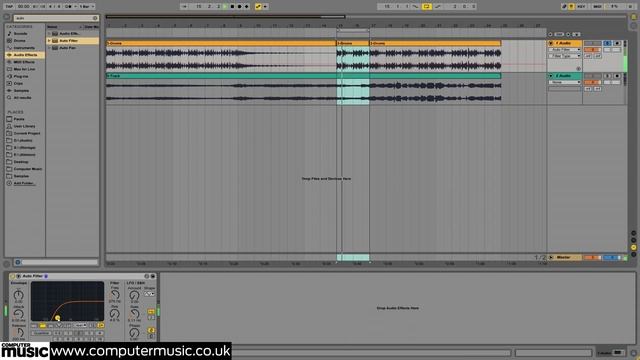640x360 pixels.
Task: Click the TAP tempo button
Action: (x=9, y=7)
